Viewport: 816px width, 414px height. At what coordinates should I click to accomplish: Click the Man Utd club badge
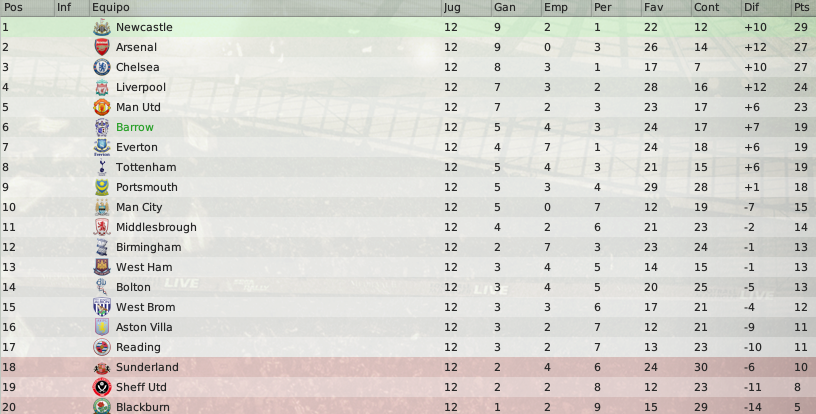(102, 107)
